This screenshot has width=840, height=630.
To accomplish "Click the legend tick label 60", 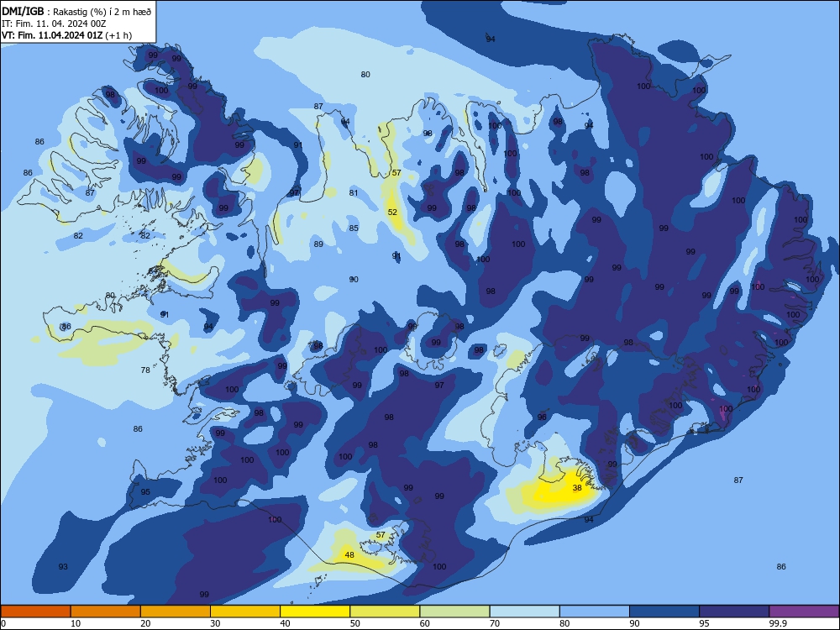I will [x=425, y=623].
